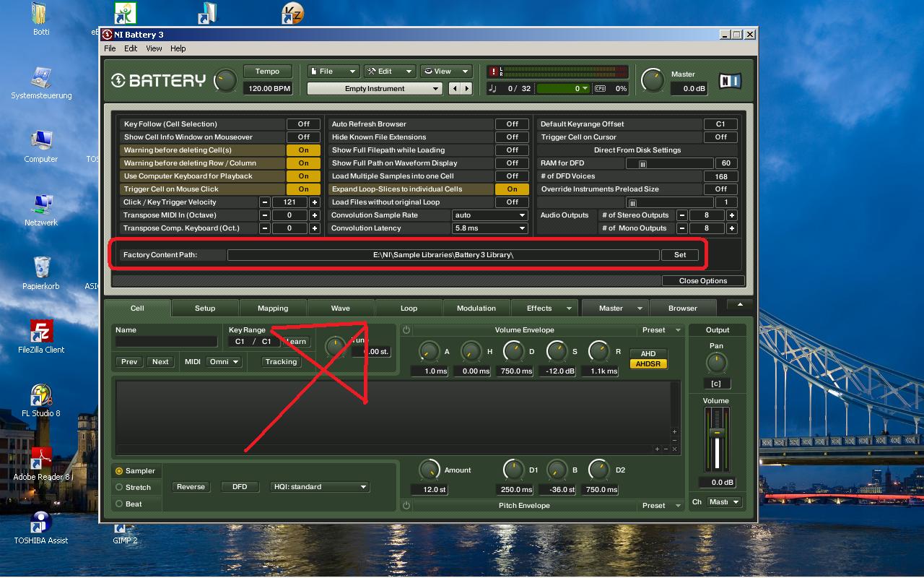The height and width of the screenshot is (578, 924).
Task: Toggle Volume Envelope power icon
Action: (406, 330)
